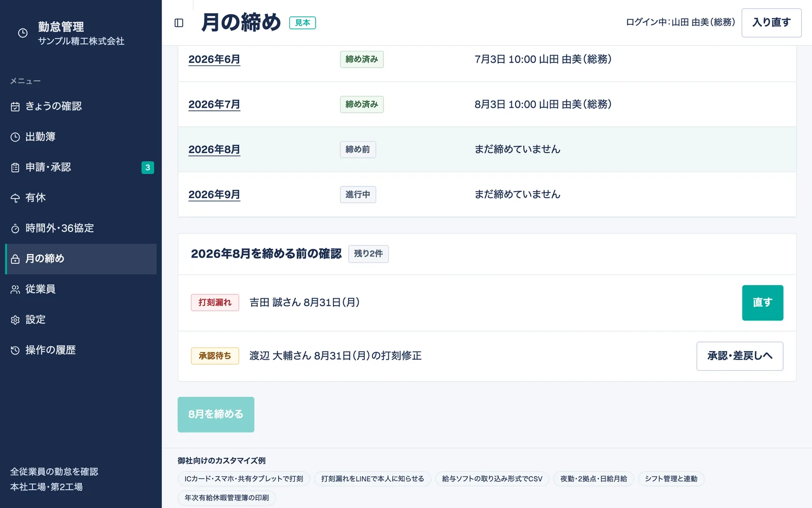Open the 2026年9月 link
Screen dimensions: 812x508
[214, 195]
